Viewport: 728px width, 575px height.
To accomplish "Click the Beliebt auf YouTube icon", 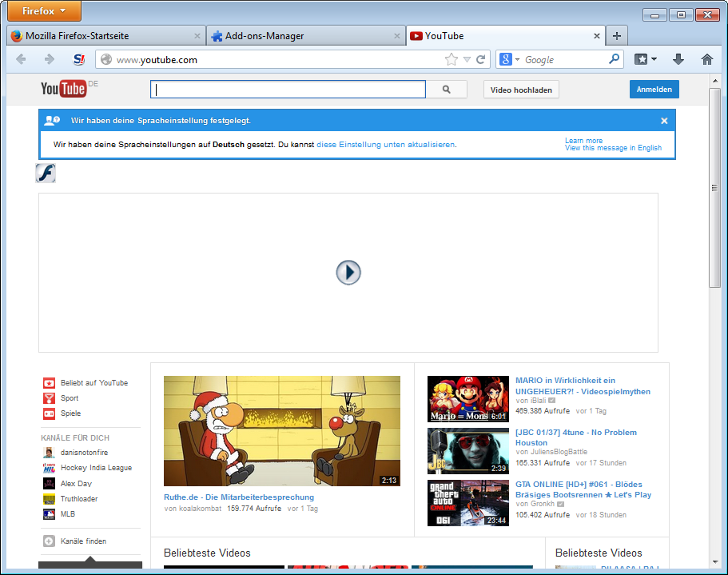I will click(49, 383).
